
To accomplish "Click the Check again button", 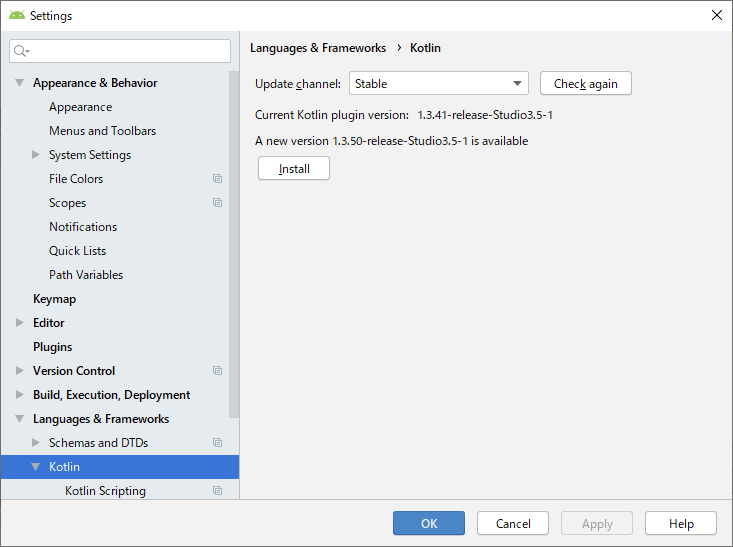I will point(585,84).
